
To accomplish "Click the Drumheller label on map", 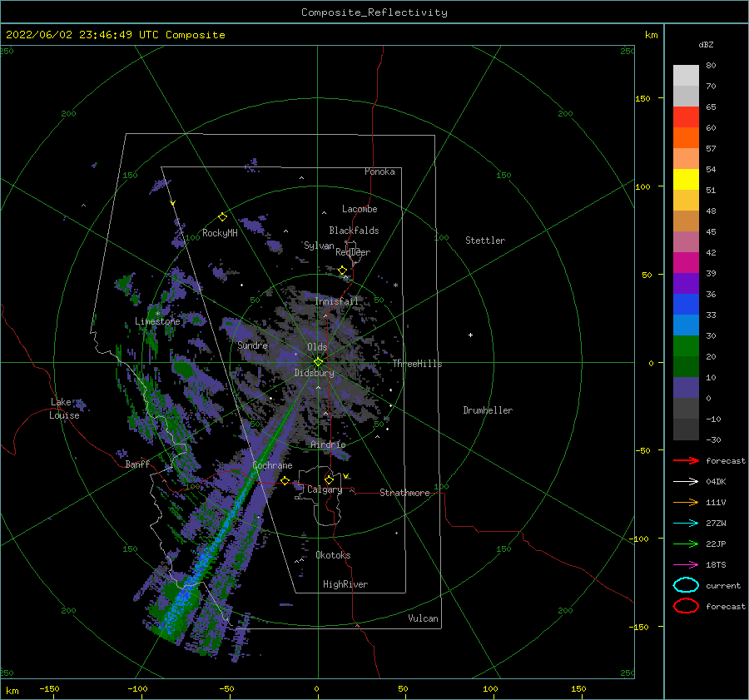I will click(x=487, y=410).
